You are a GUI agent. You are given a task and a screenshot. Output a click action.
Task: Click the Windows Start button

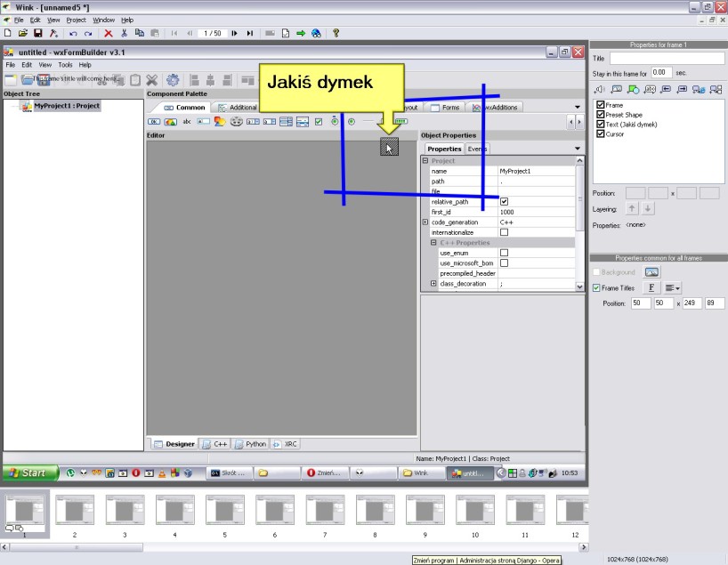click(x=30, y=472)
